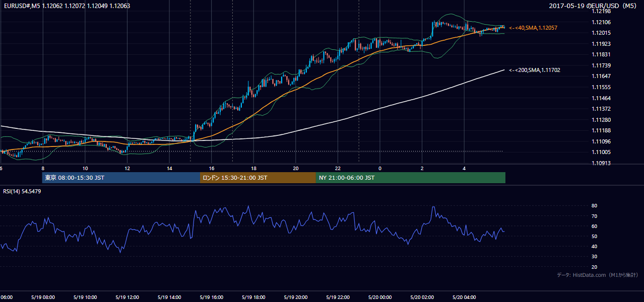Click hour label 2 under the price chart
This screenshot has width=644, height=302.
422,168
